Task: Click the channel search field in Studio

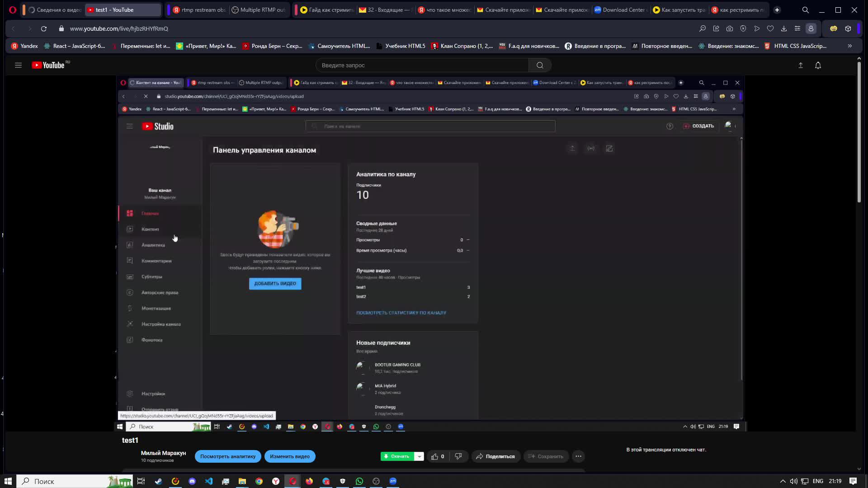Action: pyautogui.click(x=429, y=126)
